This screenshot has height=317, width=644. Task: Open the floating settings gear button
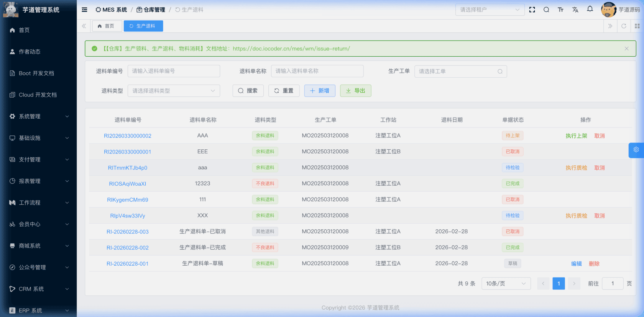[636, 150]
